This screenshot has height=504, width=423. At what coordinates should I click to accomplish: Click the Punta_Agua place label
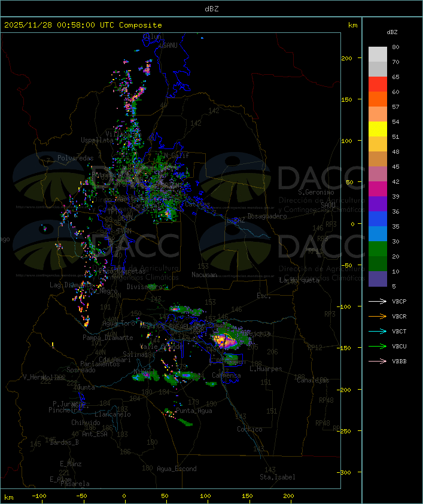pos(194,411)
